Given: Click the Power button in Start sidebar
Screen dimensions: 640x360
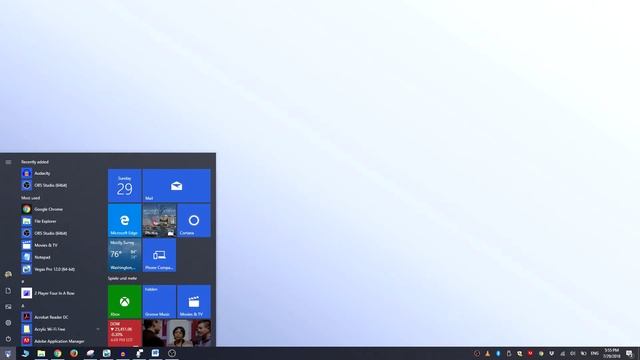Looking at the screenshot, I should coord(8,339).
